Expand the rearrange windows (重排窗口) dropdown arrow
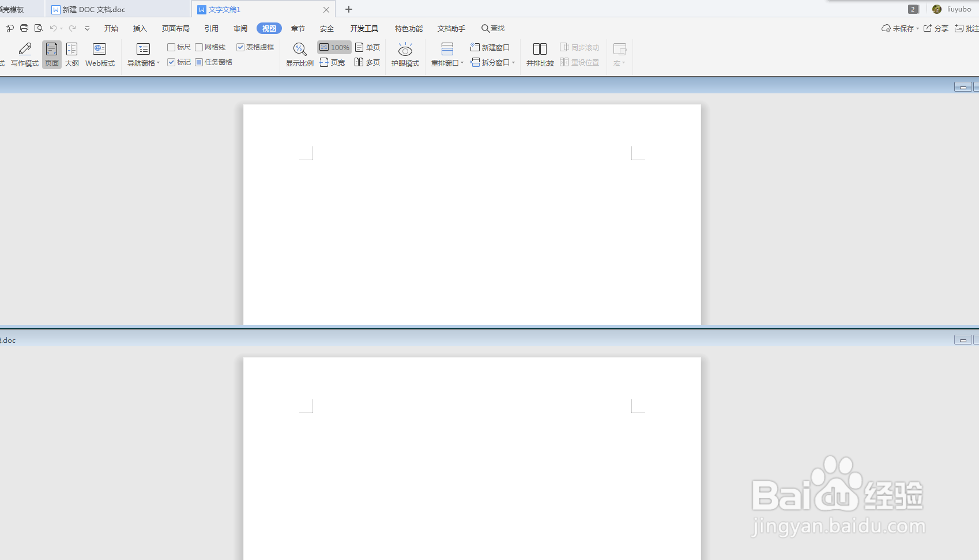The image size is (979, 560). pos(462,63)
